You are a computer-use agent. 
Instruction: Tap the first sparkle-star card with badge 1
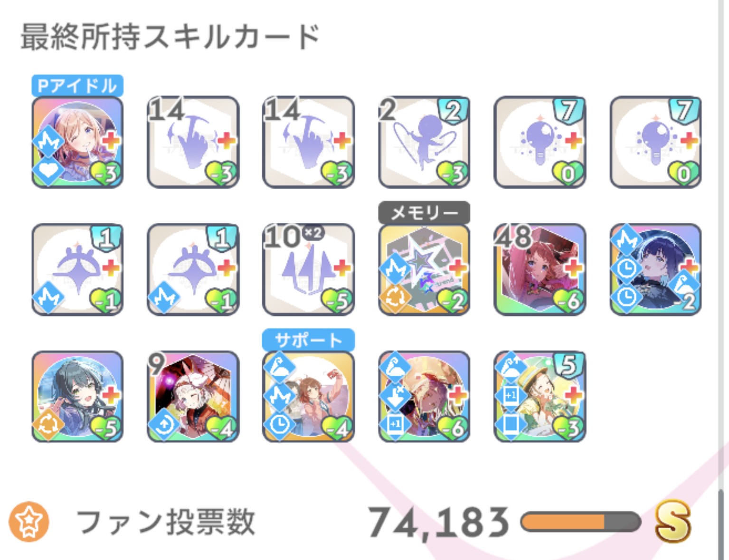pos(77,269)
